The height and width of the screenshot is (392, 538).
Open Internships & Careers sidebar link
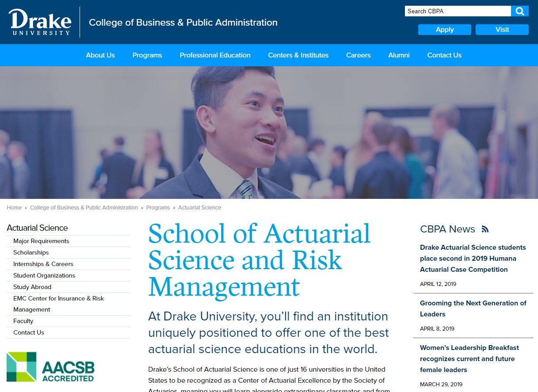click(x=43, y=264)
